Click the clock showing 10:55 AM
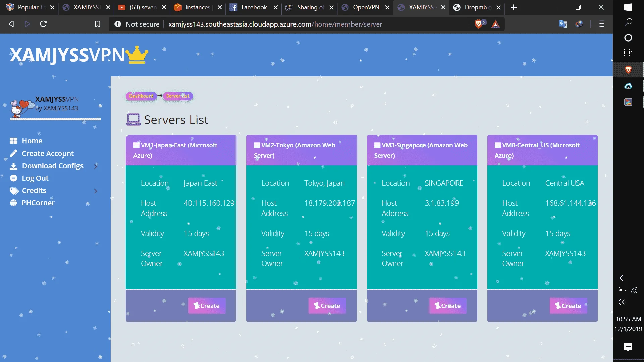644x362 pixels. pos(628,319)
